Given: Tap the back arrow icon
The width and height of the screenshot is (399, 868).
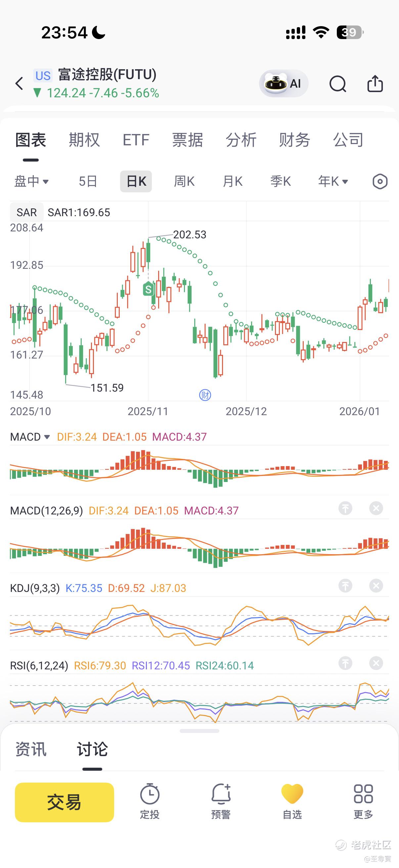Looking at the screenshot, I should click(20, 83).
